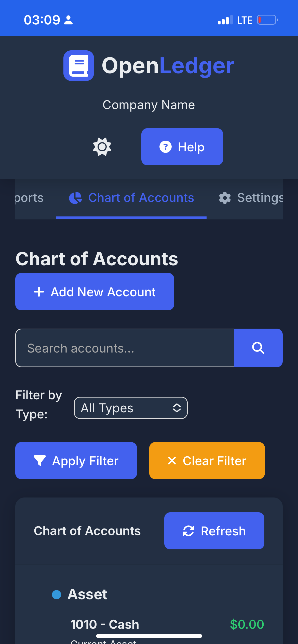Click the OpenLedger book logo icon
This screenshot has width=298, height=644.
pyautogui.click(x=79, y=66)
